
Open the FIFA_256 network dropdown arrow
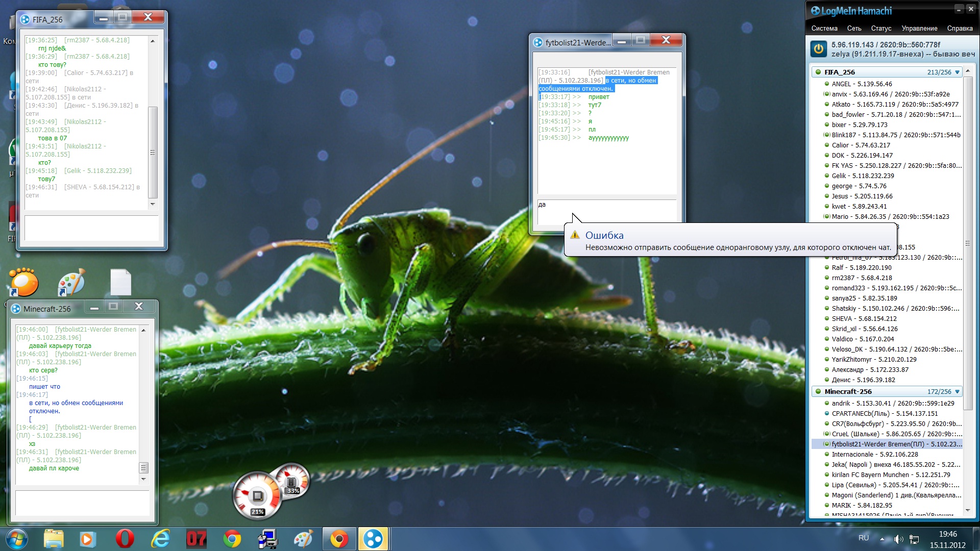click(957, 72)
